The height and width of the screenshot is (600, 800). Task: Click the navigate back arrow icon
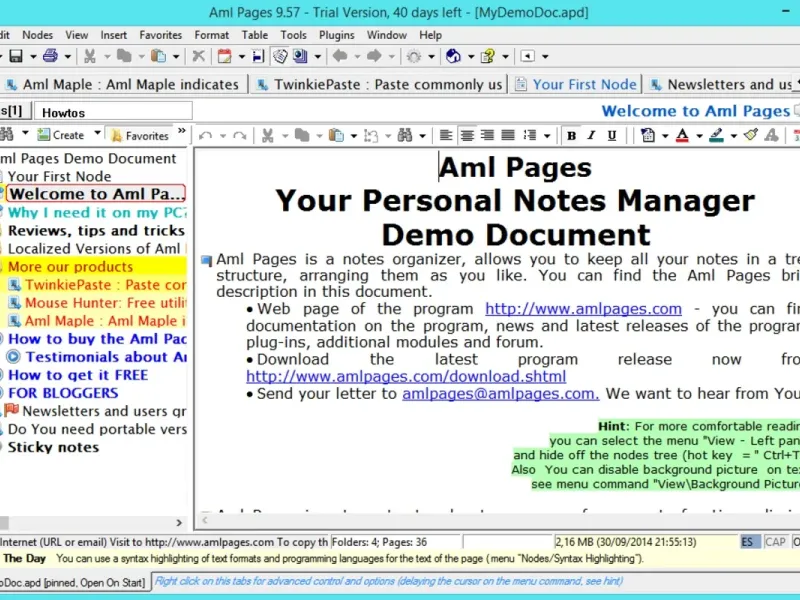pyautogui.click(x=340, y=56)
